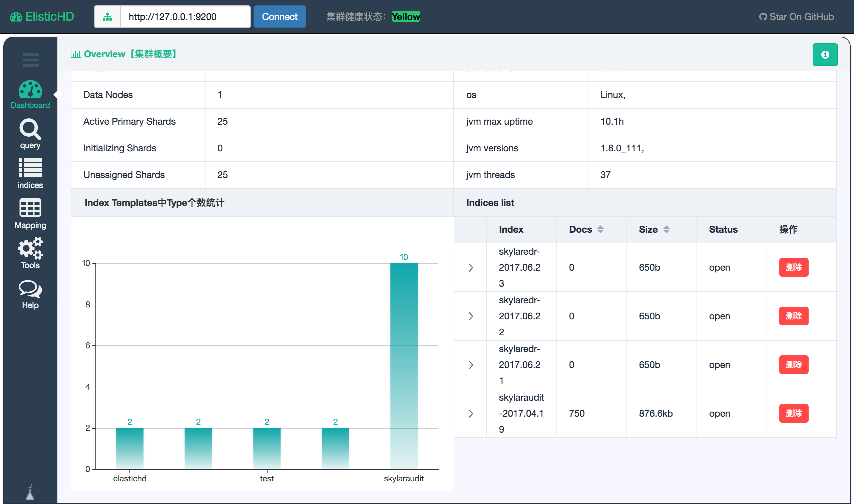Delete index skylaredr-2017.06.21

pos(794,364)
